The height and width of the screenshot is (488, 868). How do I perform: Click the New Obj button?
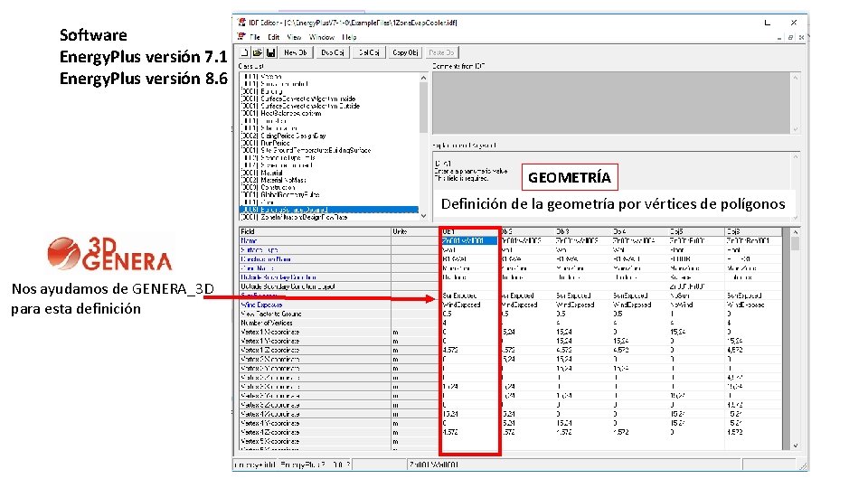point(295,52)
